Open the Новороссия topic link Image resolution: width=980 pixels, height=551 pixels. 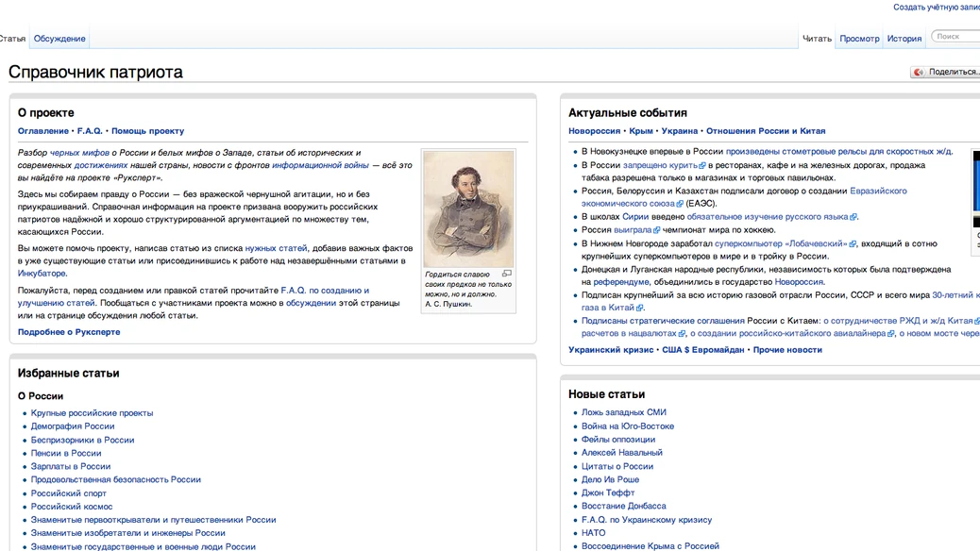[x=595, y=131]
